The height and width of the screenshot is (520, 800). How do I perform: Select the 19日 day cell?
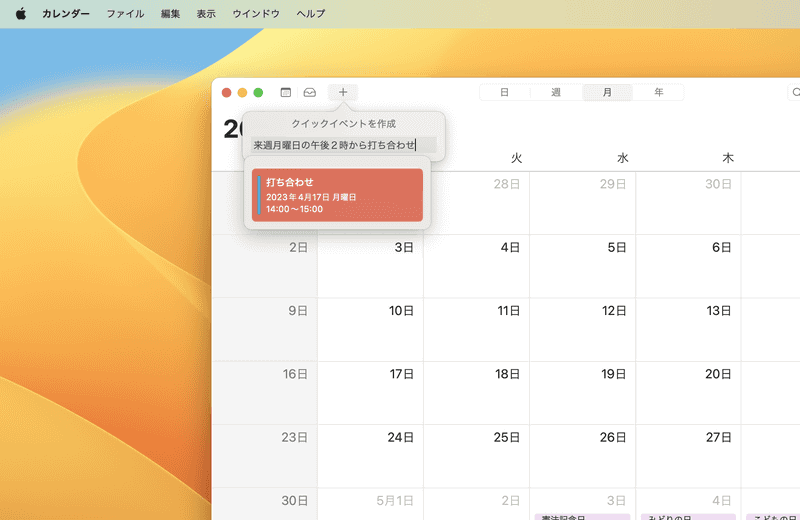[x=583, y=393]
